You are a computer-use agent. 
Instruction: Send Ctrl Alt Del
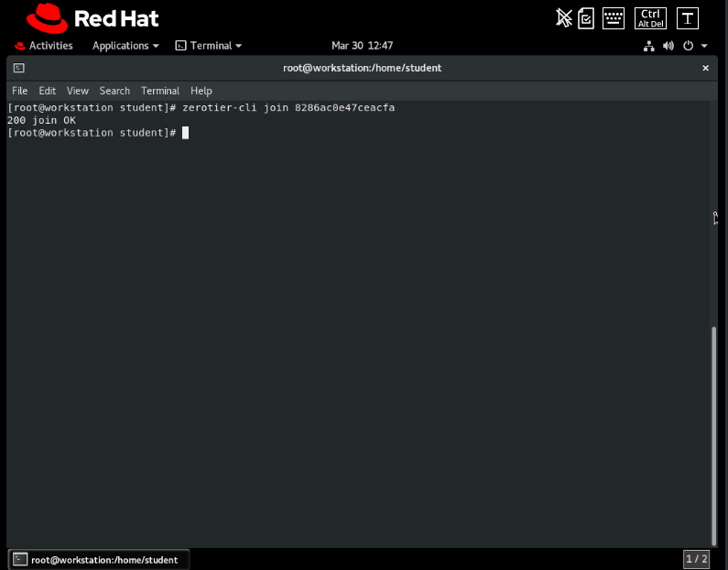[x=650, y=18]
